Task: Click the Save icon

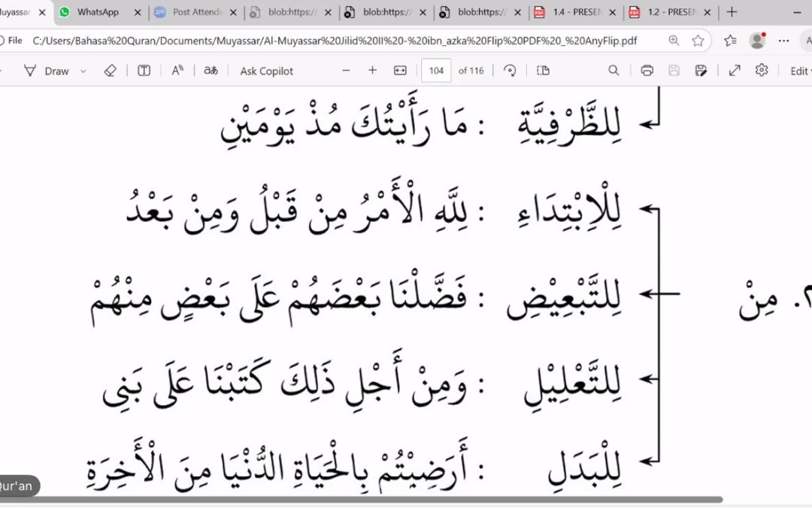Action: [x=674, y=71]
